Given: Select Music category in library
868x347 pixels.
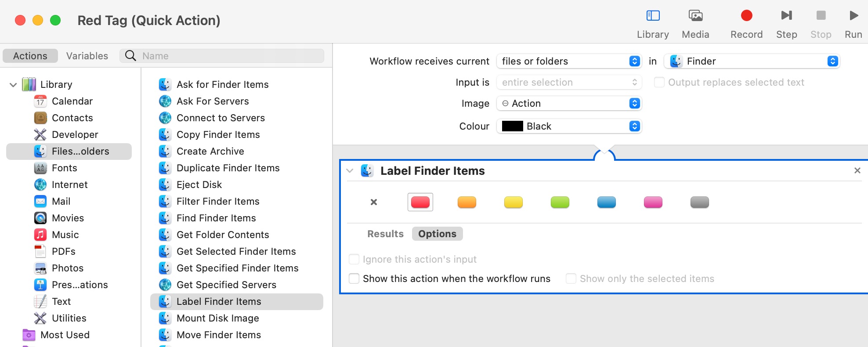Looking at the screenshot, I should 65,235.
